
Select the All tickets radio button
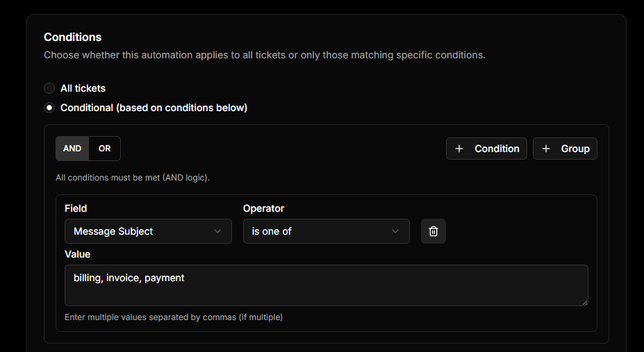(49, 88)
